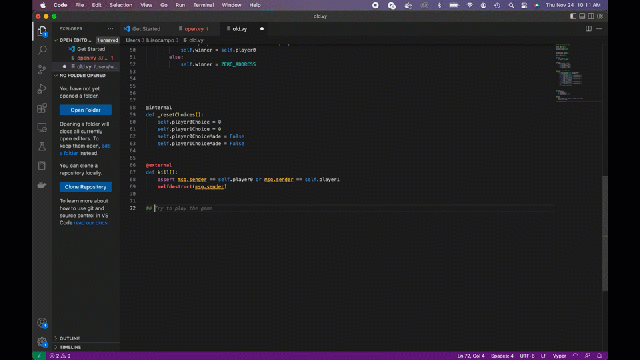Open Explorer views and more actions ellipsis
Image resolution: width=640 pixels, height=360 pixels.
pos(110,29)
